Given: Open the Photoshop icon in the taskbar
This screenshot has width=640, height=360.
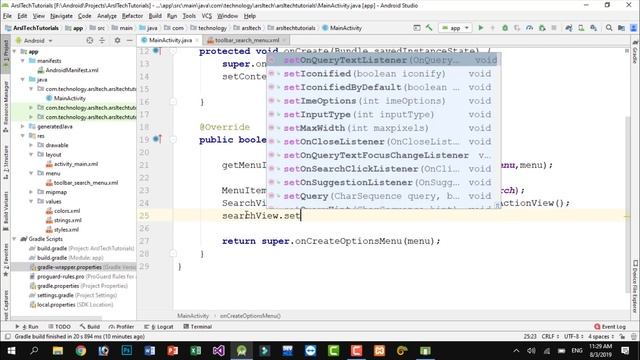Looking at the screenshot, I should 127,351.
